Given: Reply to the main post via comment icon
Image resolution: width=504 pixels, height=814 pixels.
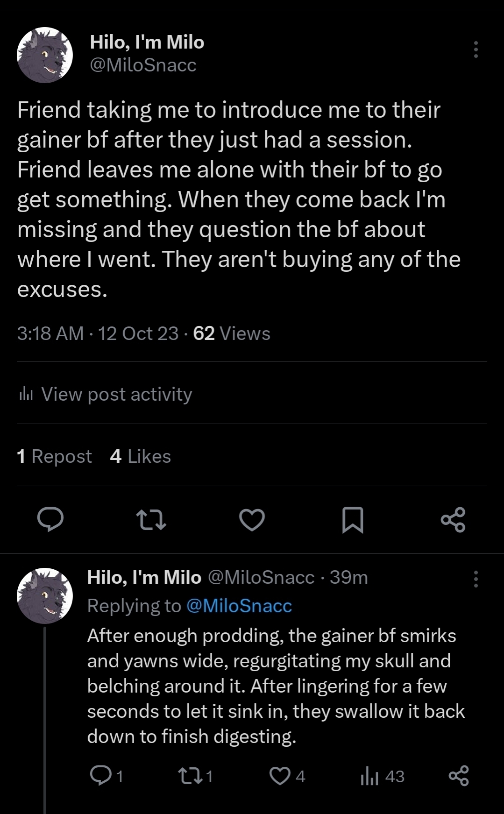Looking at the screenshot, I should click(50, 520).
